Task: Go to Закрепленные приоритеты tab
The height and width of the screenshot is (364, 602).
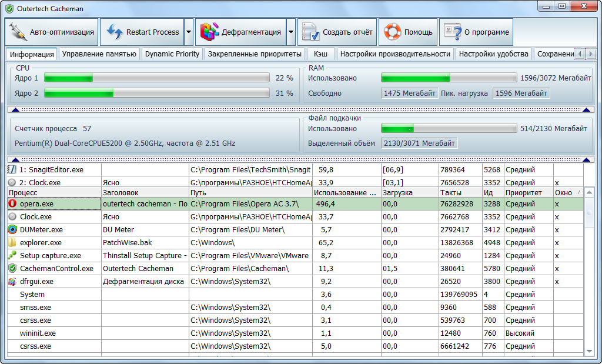Action: pos(255,54)
